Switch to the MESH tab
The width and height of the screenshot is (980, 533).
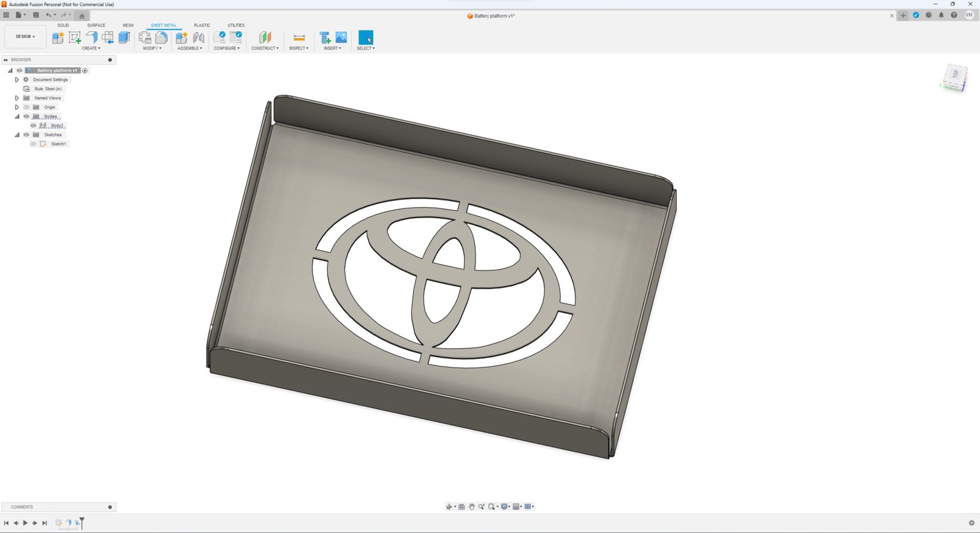128,26
